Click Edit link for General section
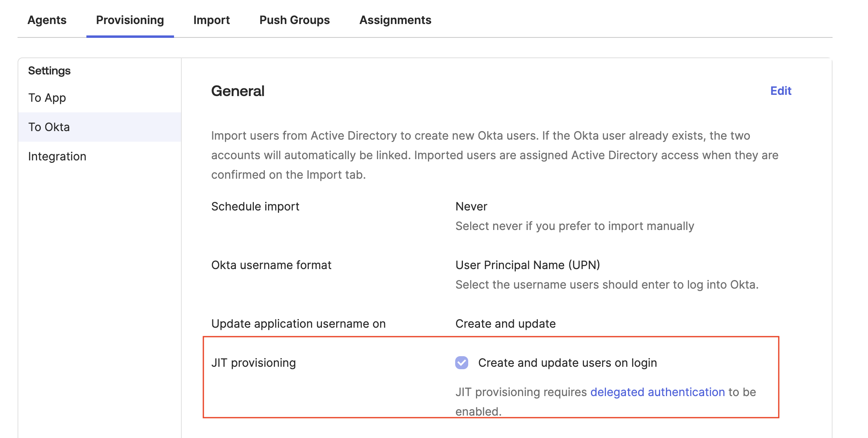868x438 pixels. coord(780,91)
